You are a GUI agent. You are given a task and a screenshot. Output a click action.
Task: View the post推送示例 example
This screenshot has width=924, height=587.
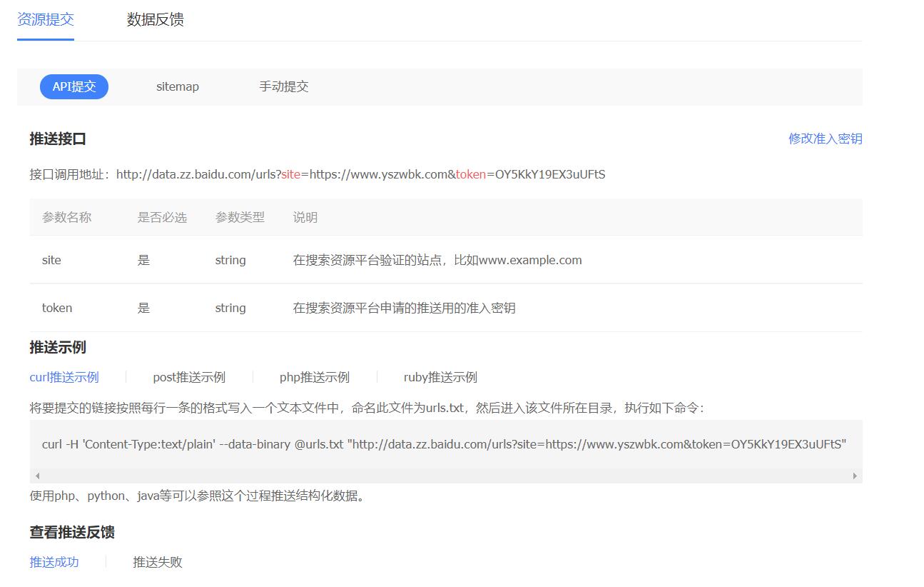(x=189, y=377)
